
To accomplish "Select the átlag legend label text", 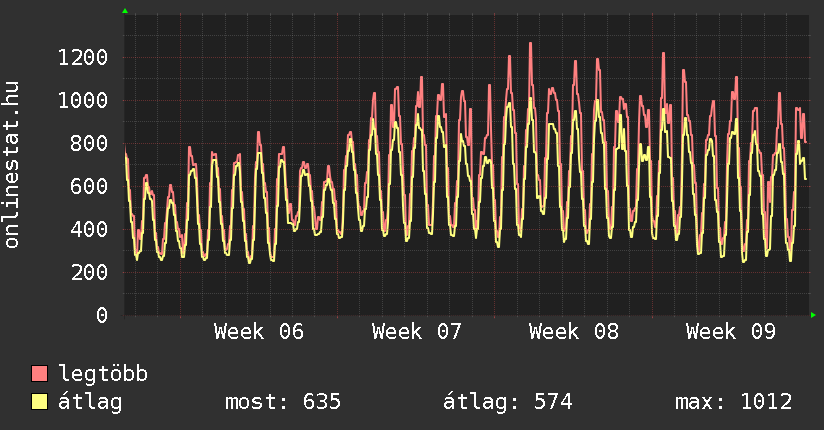I will (91, 402).
